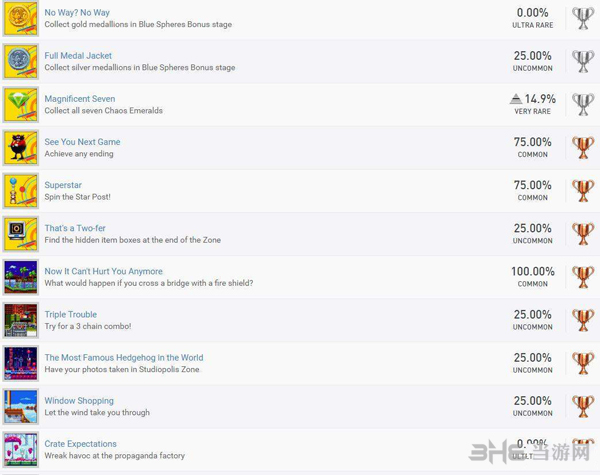Click the Window Shopping thumbnail
This screenshot has height=475, width=600.
(x=21, y=406)
